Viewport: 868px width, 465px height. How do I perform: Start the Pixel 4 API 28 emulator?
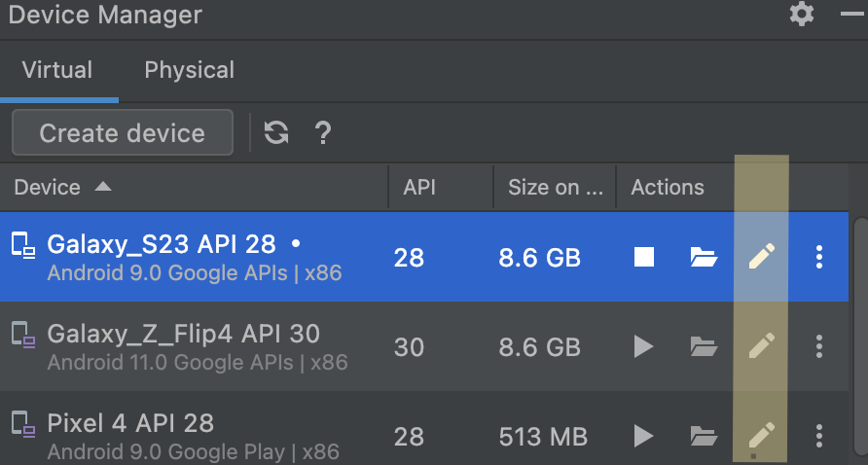click(643, 435)
